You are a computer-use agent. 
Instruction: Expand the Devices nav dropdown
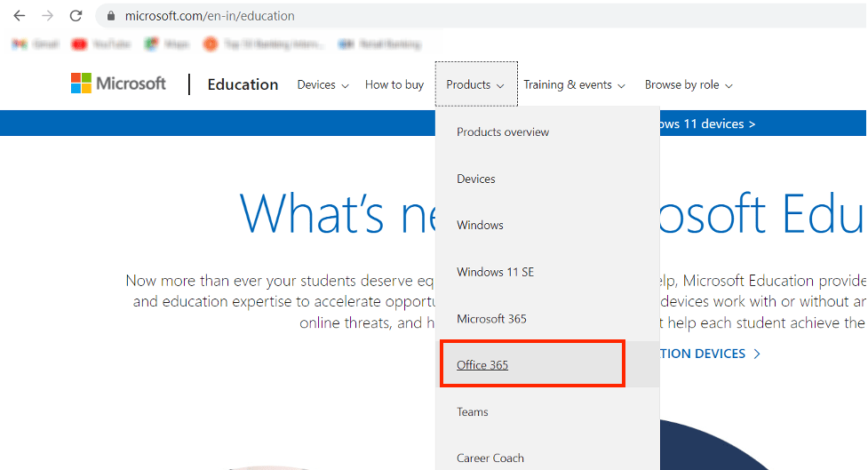pos(323,84)
